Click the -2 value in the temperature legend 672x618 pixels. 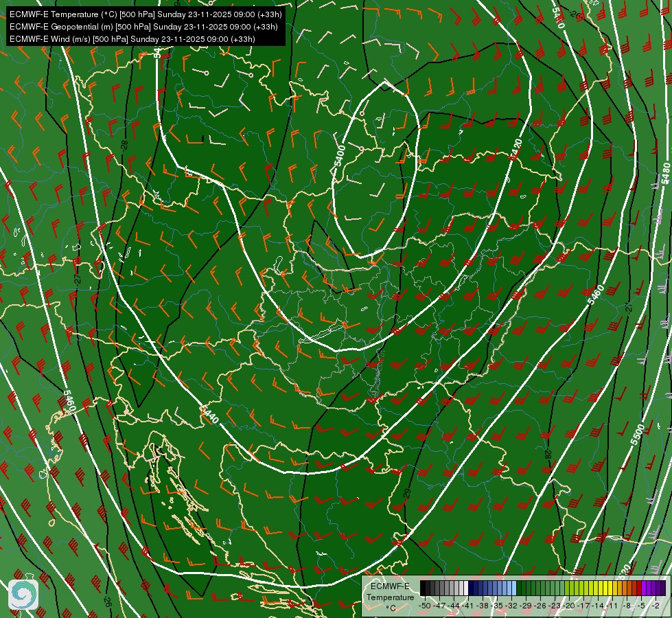656,606
